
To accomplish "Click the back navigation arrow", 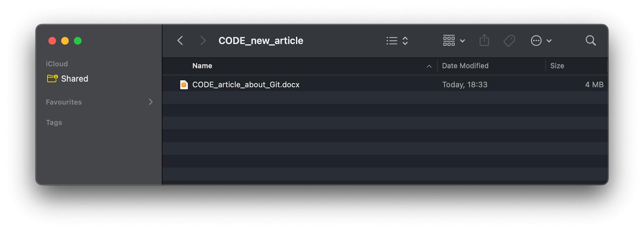I will point(180,41).
